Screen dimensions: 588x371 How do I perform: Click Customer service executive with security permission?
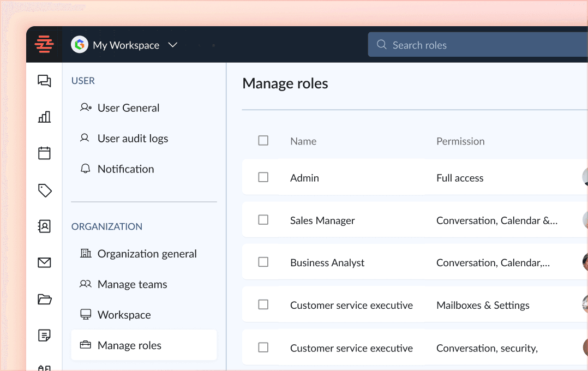[x=351, y=348]
